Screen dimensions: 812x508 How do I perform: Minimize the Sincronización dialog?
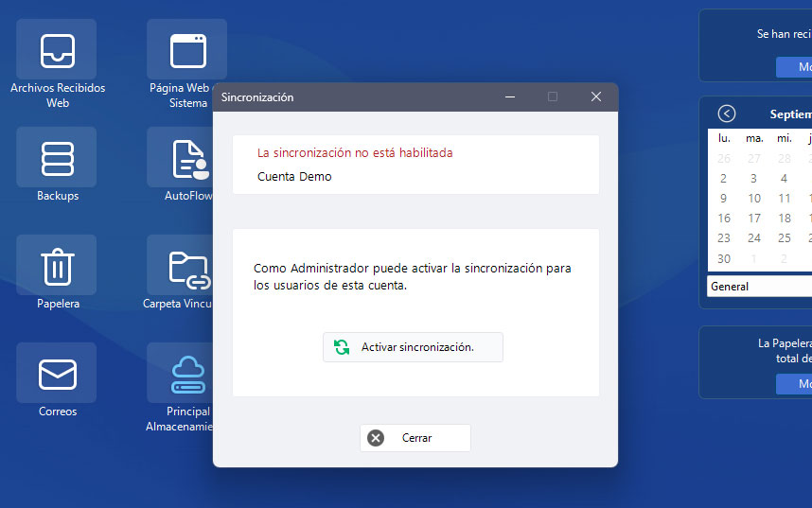(x=510, y=96)
